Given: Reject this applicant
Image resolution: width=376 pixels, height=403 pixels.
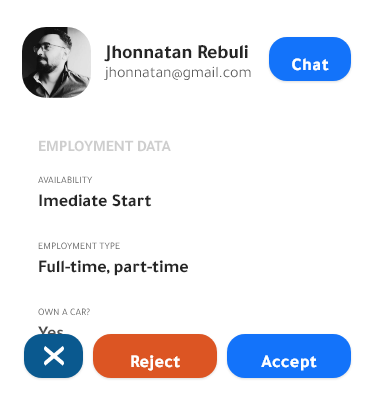Looking at the screenshot, I should pyautogui.click(x=155, y=356).
